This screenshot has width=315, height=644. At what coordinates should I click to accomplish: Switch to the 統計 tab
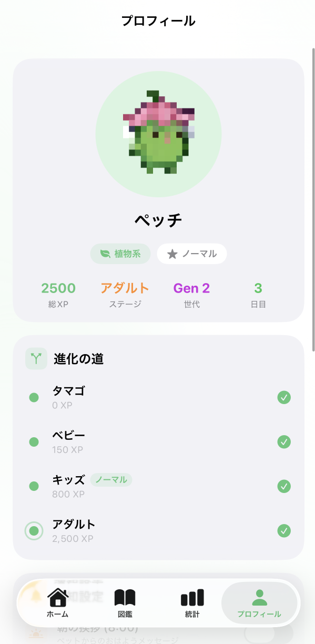pos(191,603)
